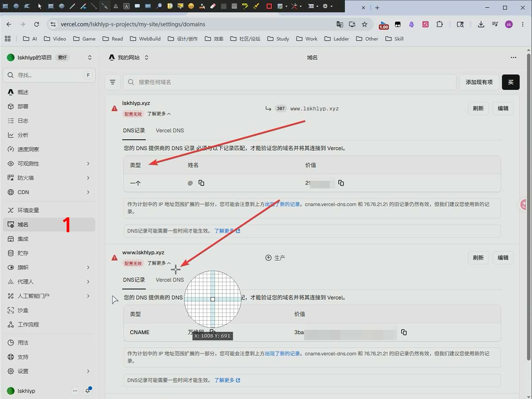Click the install app icon in address bar
The width and height of the screenshot is (532, 399).
point(352,24)
